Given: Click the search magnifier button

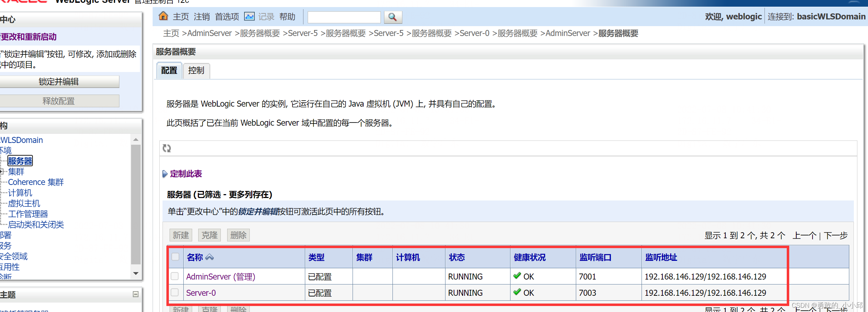Looking at the screenshot, I should [x=392, y=17].
